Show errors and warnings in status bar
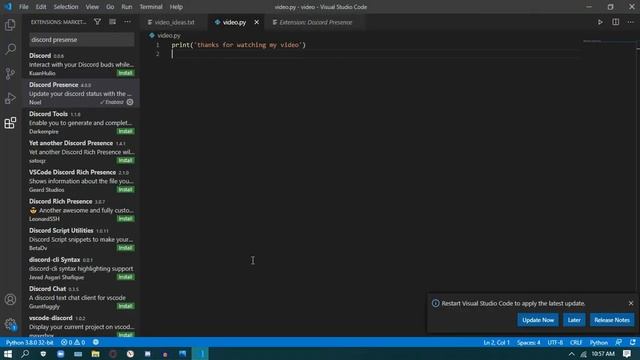Viewport: 640px width, 360px height. 73,342
